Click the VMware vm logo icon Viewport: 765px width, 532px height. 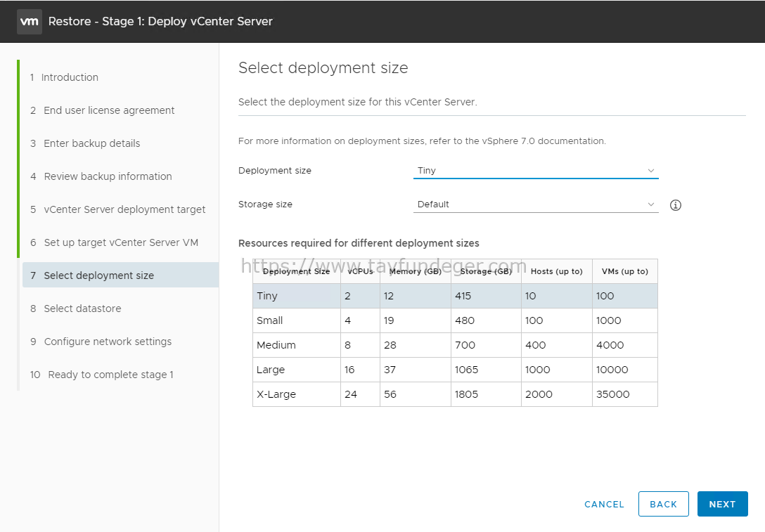30,22
